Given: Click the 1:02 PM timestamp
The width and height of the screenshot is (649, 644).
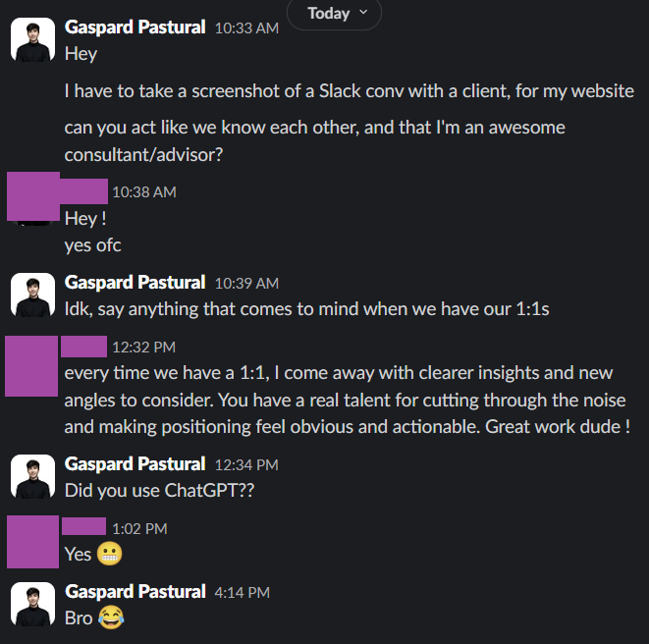Looking at the screenshot, I should click(x=139, y=528).
